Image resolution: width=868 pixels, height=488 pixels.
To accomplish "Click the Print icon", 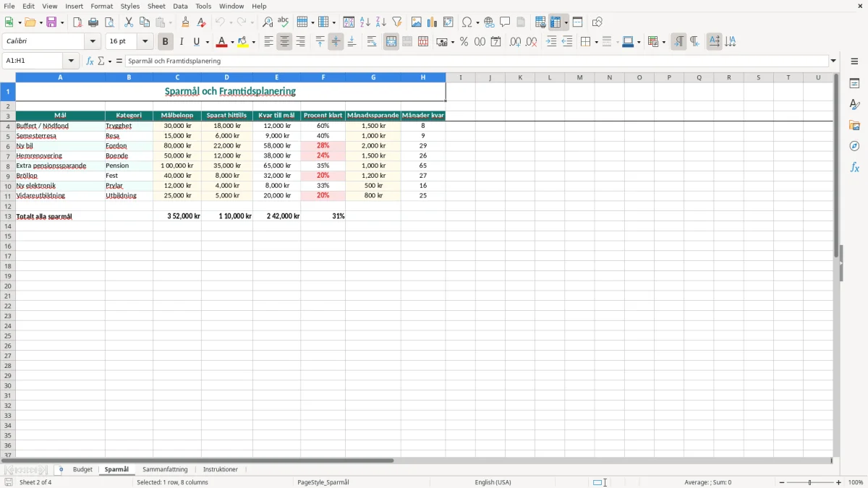I will click(x=93, y=22).
